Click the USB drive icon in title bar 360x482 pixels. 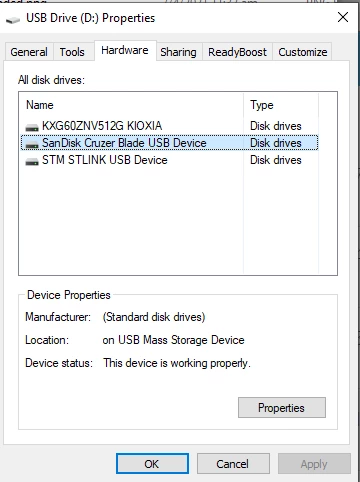pyautogui.click(x=13, y=20)
